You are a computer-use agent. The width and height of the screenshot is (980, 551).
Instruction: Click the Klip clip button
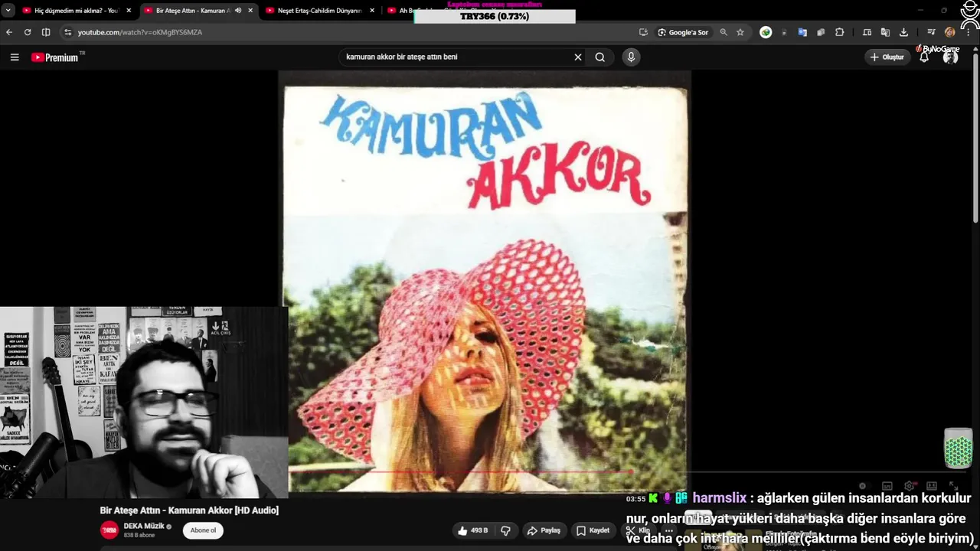coord(639,530)
